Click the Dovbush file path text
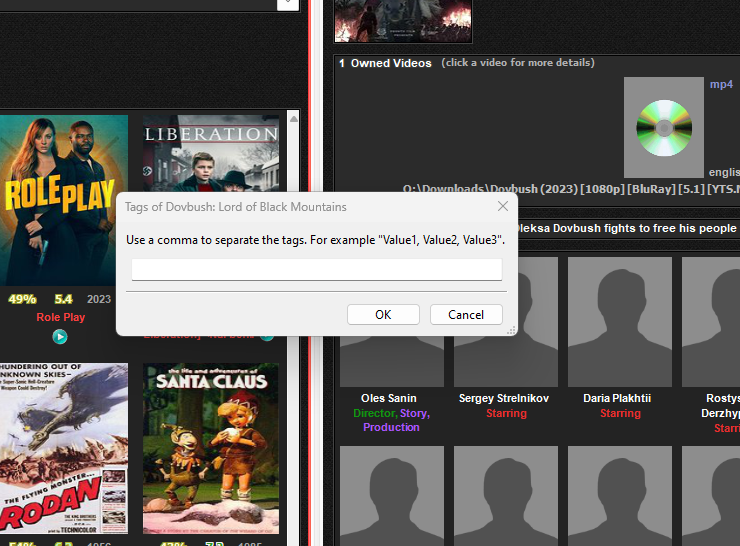This screenshot has height=546, width=740. [x=571, y=189]
